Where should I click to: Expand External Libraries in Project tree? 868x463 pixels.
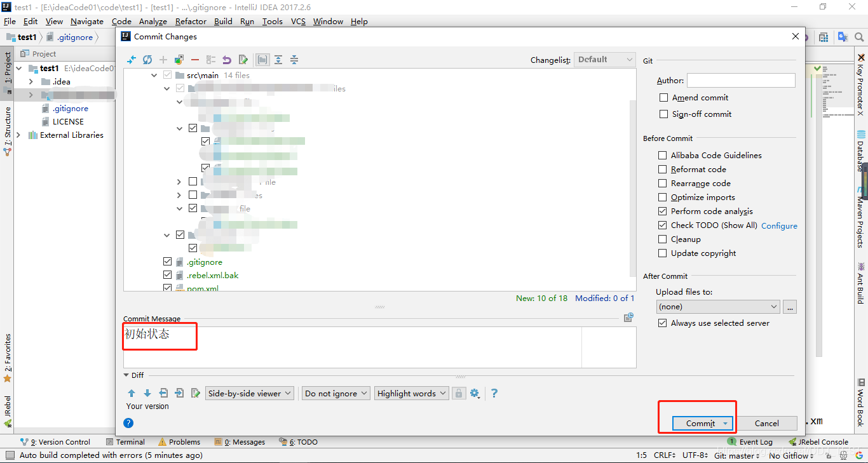[x=18, y=135]
